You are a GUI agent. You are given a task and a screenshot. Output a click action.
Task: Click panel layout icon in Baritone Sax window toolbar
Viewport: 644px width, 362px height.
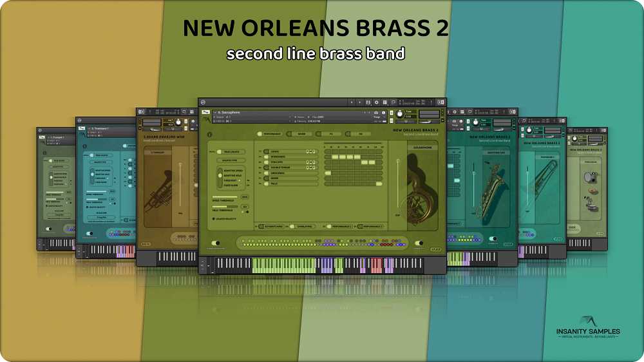pos(513,112)
